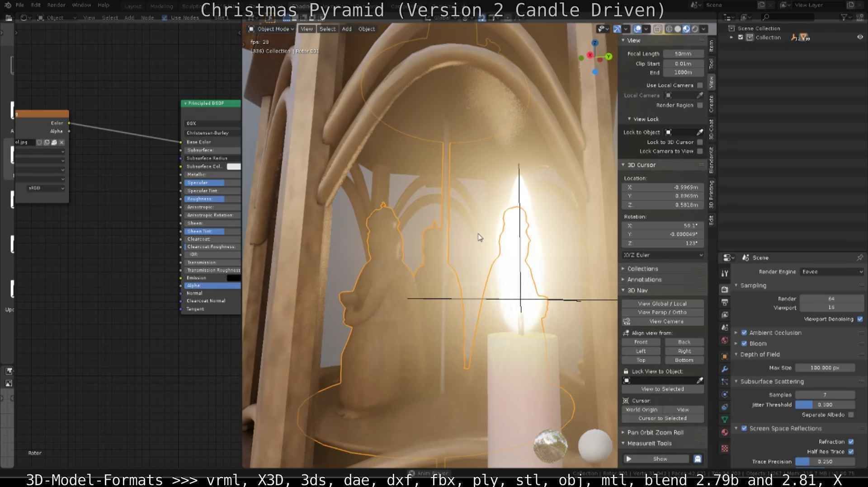The height and width of the screenshot is (487, 868).
Task: Open the Object properties tab
Action: pyautogui.click(x=725, y=356)
